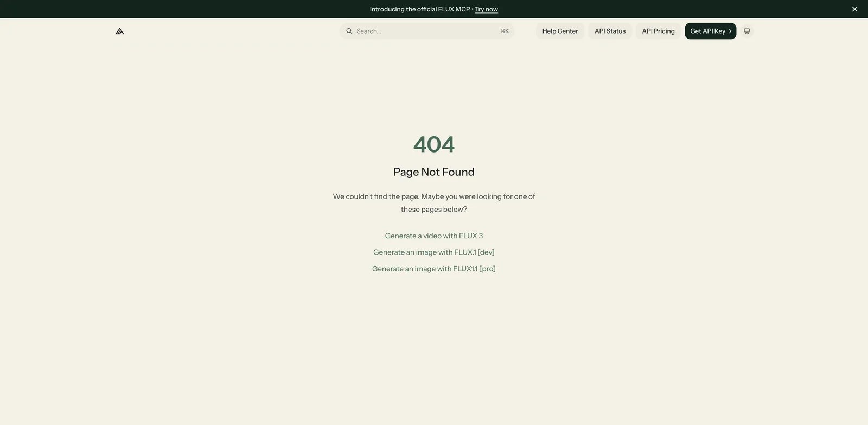Follow the Try now link in the banner

tap(487, 9)
